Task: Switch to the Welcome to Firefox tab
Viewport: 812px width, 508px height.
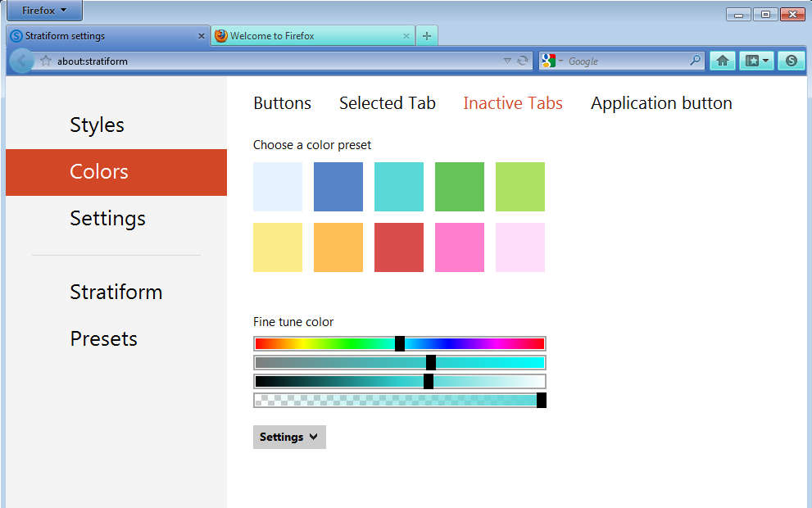Action: pos(311,36)
